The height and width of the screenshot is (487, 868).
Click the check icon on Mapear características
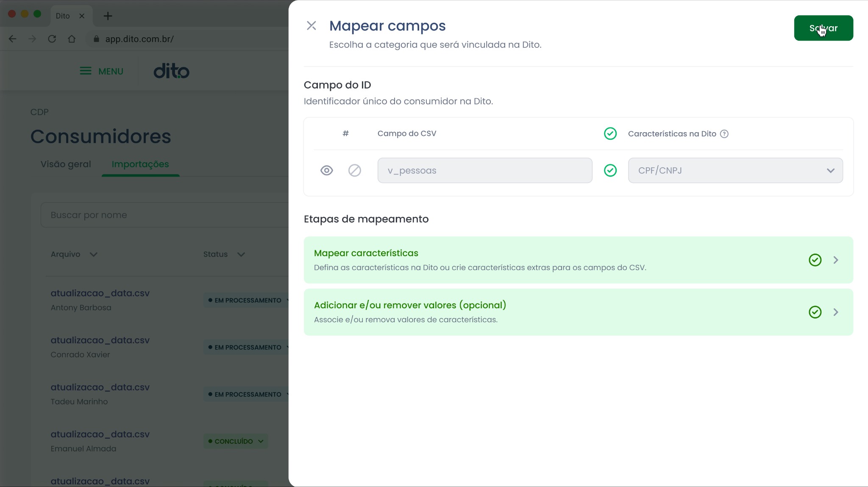click(815, 260)
